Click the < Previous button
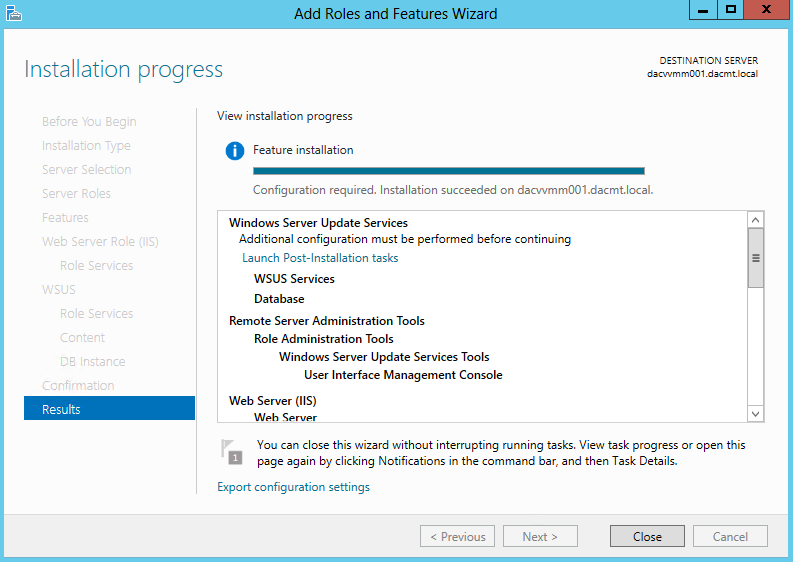This screenshot has width=793, height=562. coord(457,536)
